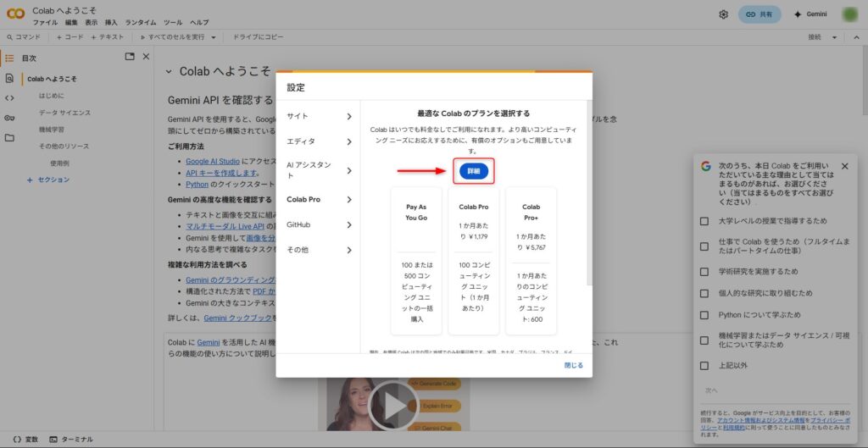Viewport: 868px width, 448px height.
Task: Close the 目次 sidebar panel
Action: 146,57
